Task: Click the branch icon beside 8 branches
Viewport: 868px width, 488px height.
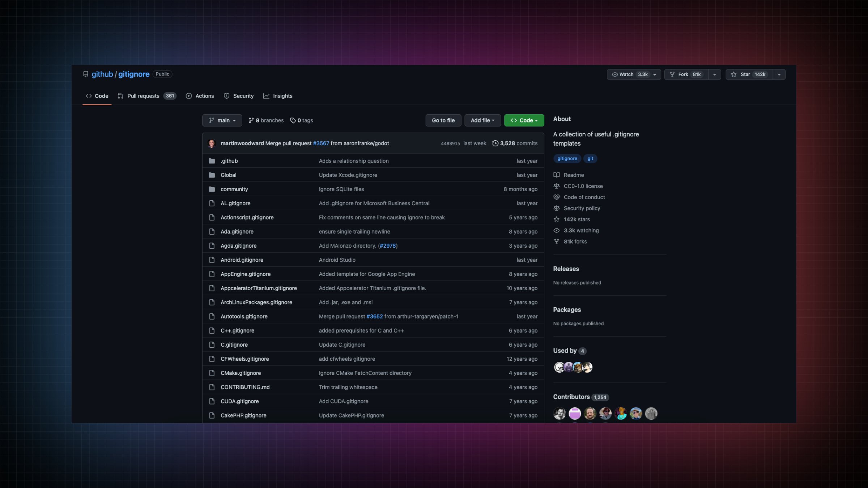Action: [251, 120]
